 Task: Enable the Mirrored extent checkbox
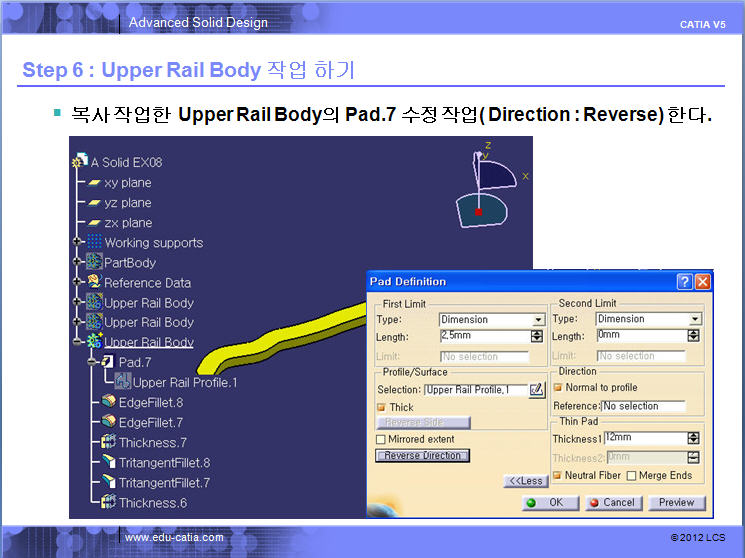click(x=381, y=439)
